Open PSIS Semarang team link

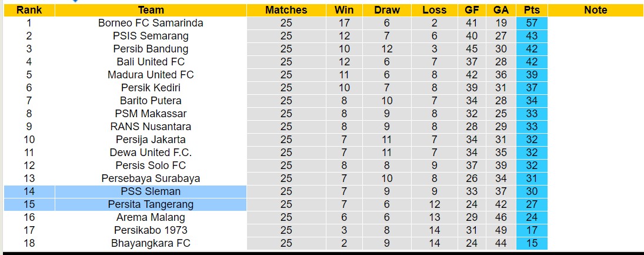click(151, 36)
